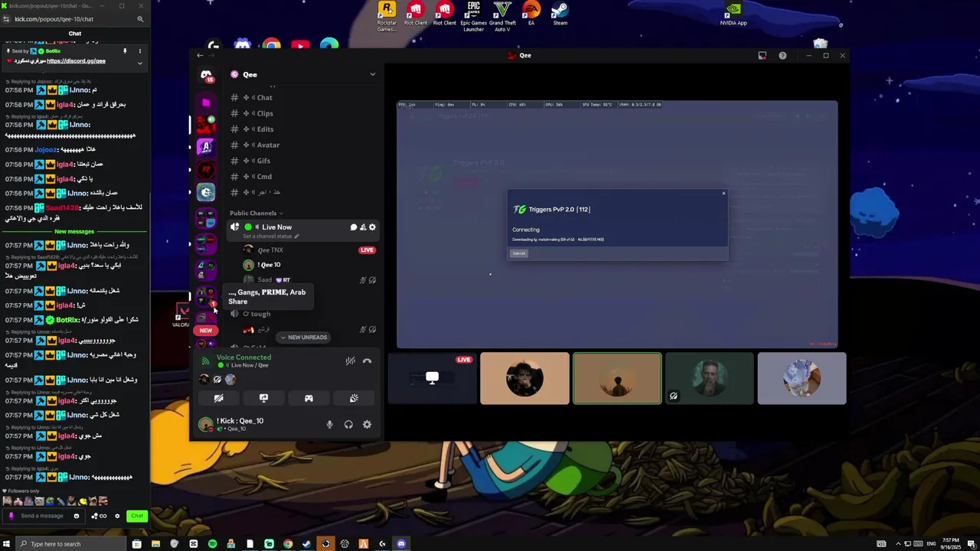Select muted participant tile
This screenshot has width=980, height=551.
[x=709, y=378]
